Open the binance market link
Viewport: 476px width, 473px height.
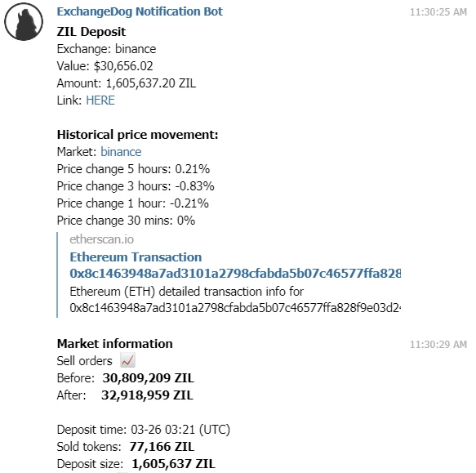(x=121, y=152)
